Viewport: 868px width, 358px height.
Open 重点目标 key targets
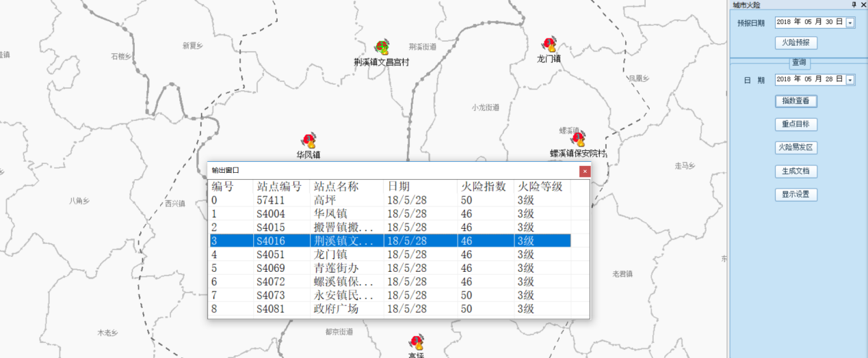(x=795, y=124)
